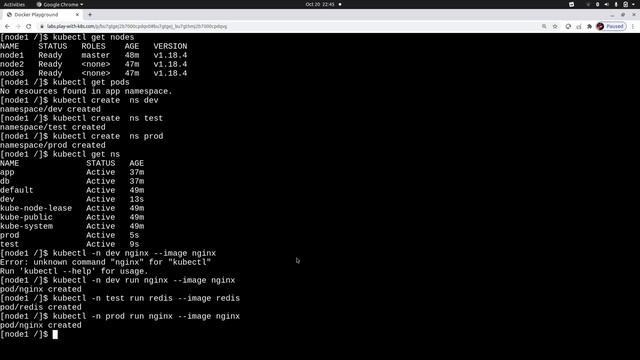640x360 pixels.
Task: Click the 'app' namespace row
Action: [x=72, y=172]
